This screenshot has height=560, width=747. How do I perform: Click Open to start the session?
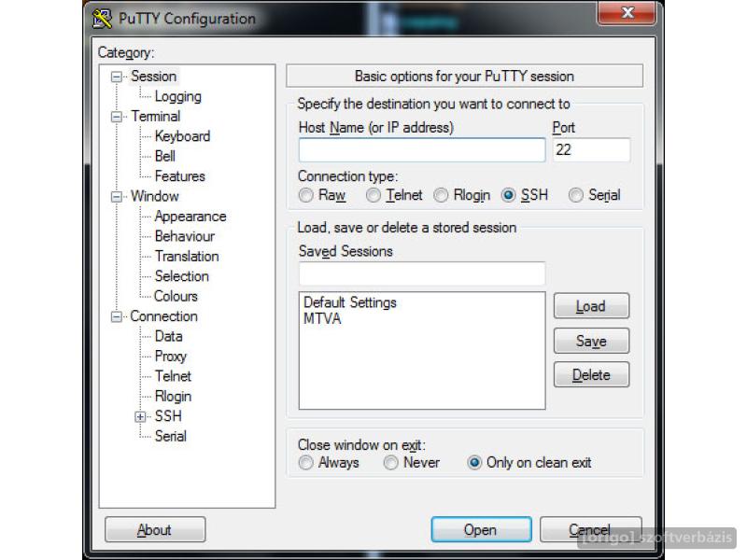(x=481, y=529)
